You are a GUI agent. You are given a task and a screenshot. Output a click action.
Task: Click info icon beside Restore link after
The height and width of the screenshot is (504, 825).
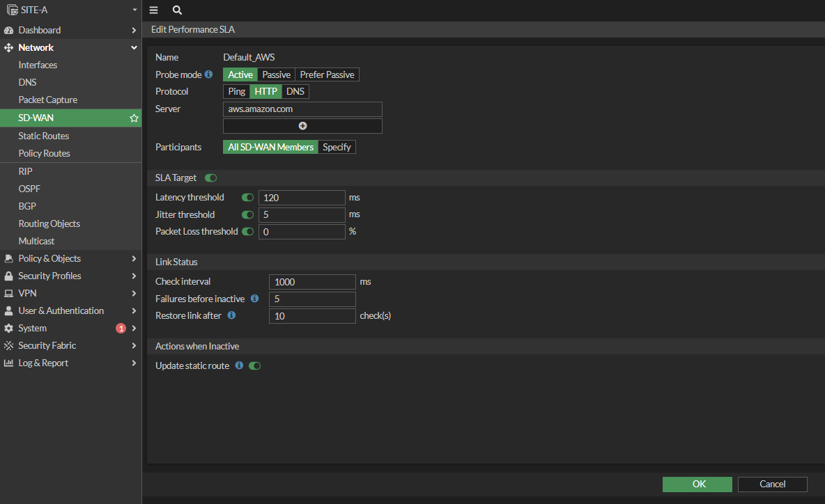[x=231, y=315]
